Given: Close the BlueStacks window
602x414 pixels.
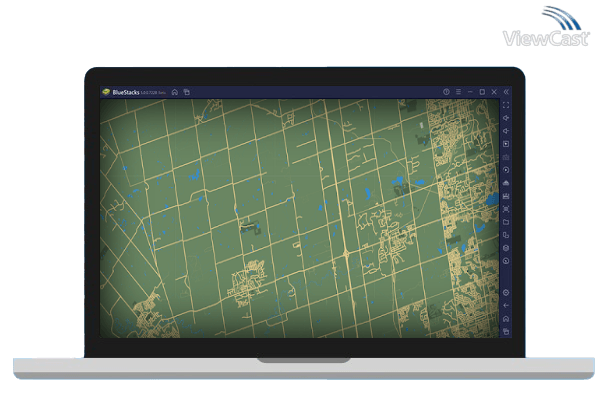Looking at the screenshot, I should [494, 92].
